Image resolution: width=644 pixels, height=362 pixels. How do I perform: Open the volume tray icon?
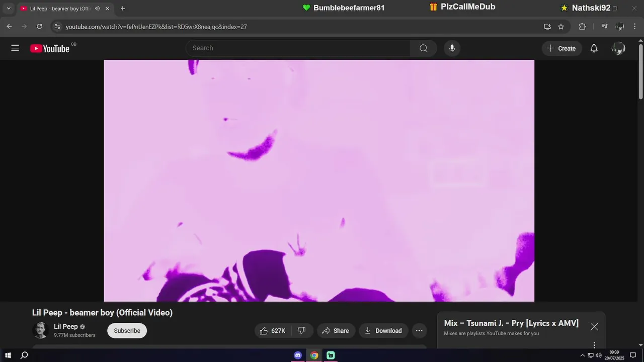[598, 355]
